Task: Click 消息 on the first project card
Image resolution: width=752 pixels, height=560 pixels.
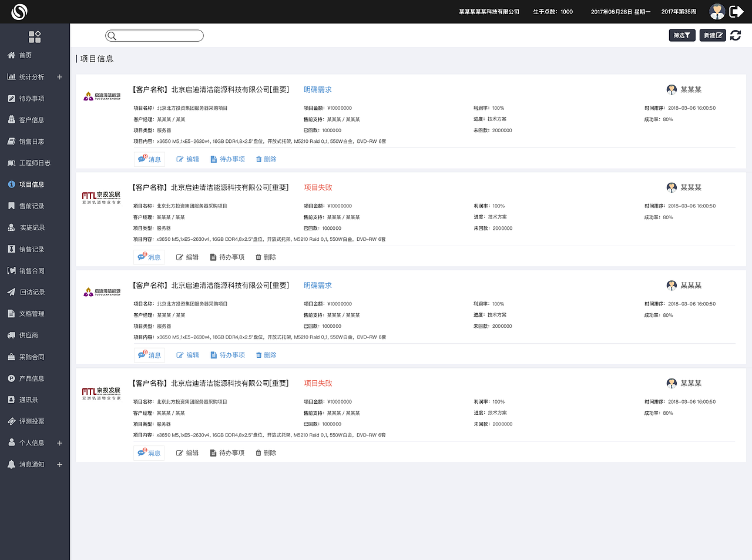Action: tap(149, 159)
